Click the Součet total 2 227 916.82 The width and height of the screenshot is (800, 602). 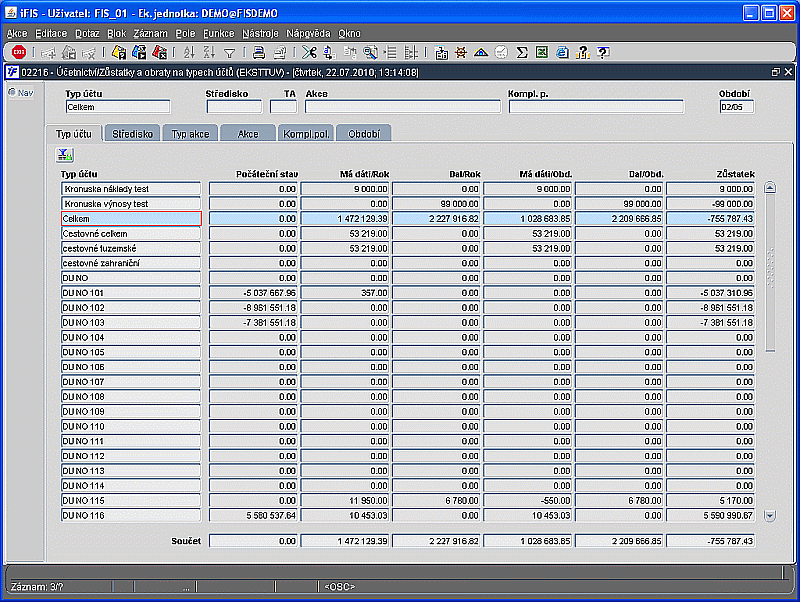pyautogui.click(x=436, y=541)
